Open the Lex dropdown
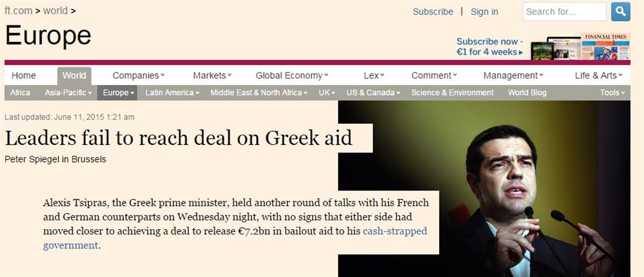The height and width of the screenshot is (277, 644). 374,76
